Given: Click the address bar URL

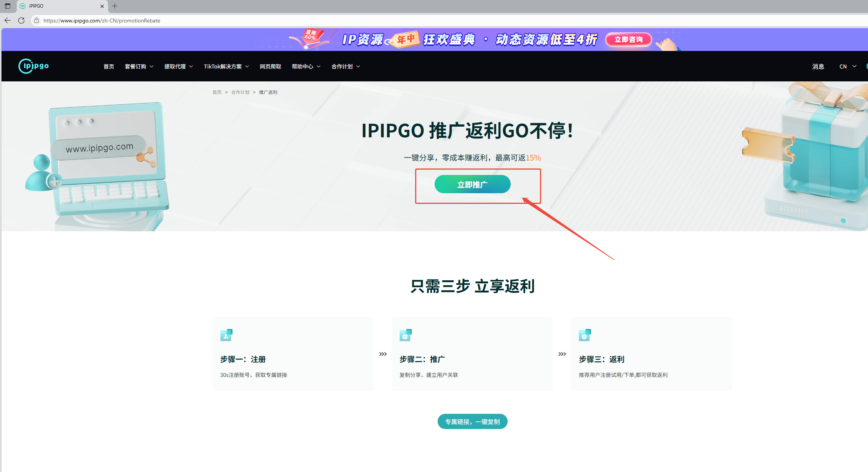Looking at the screenshot, I should pyautogui.click(x=102, y=21).
